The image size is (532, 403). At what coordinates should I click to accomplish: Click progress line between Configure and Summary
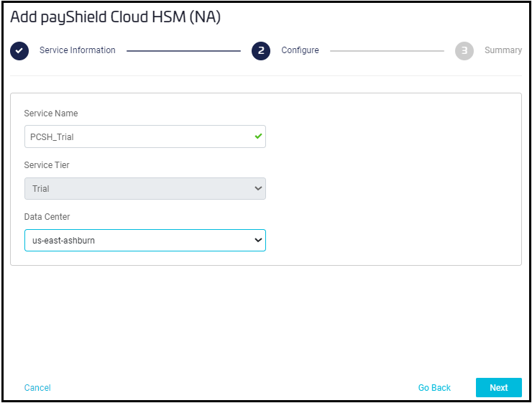387,51
